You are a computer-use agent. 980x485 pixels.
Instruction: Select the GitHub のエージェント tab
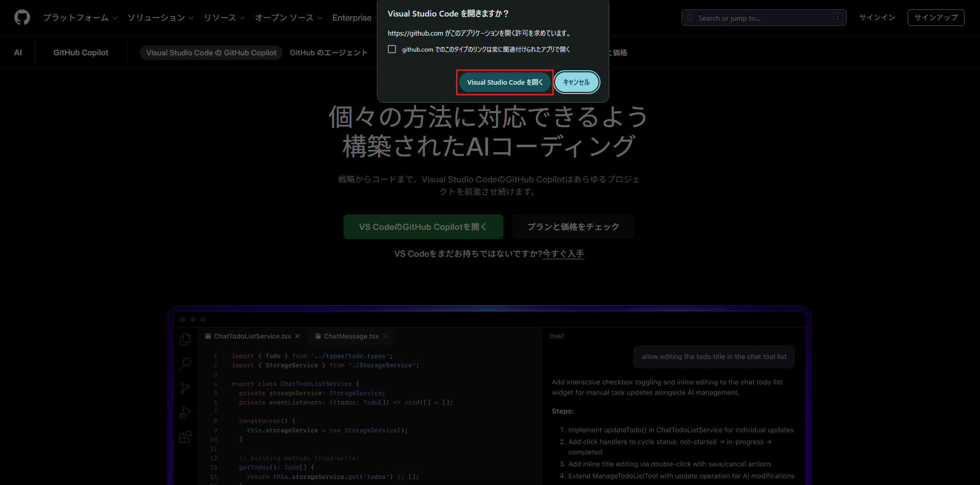click(x=328, y=53)
